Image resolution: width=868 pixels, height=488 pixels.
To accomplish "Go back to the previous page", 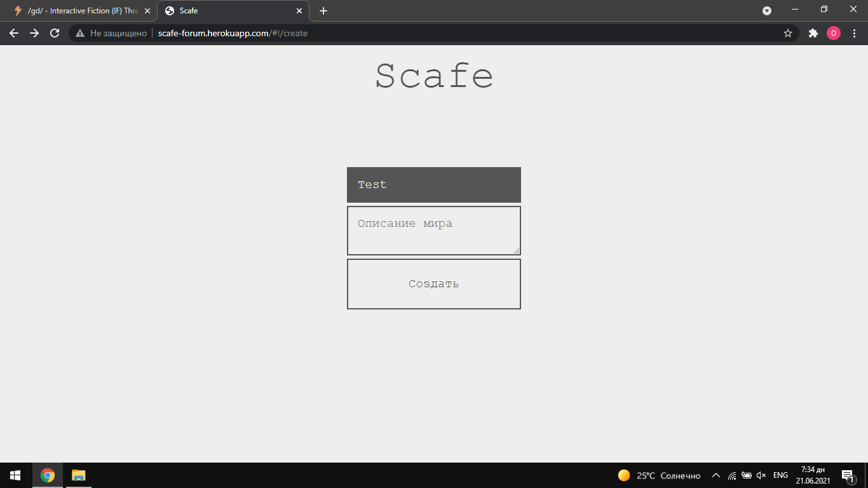I will pos(14,33).
